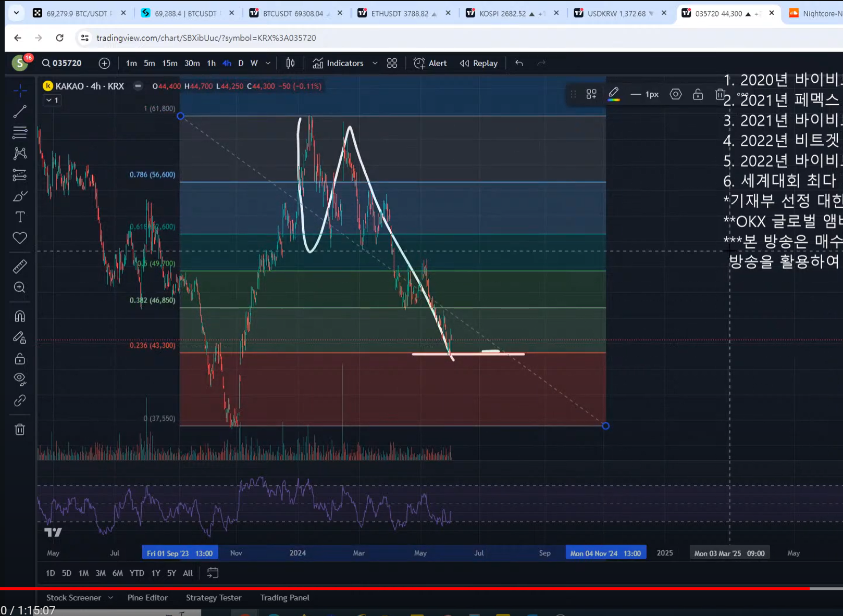Image resolution: width=843 pixels, height=616 pixels.
Task: Switch to 1m timeframe
Action: point(131,63)
